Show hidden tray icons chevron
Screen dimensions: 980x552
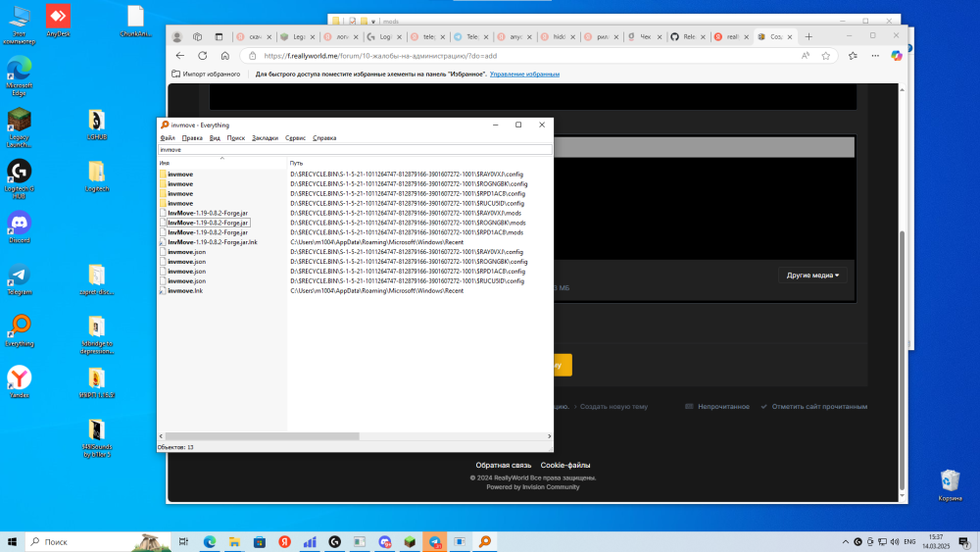coord(846,542)
